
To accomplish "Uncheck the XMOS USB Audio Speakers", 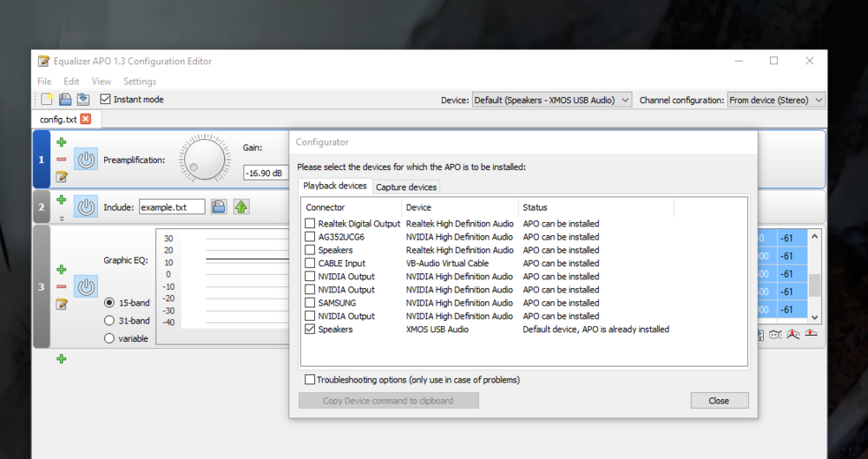I will pos(310,330).
